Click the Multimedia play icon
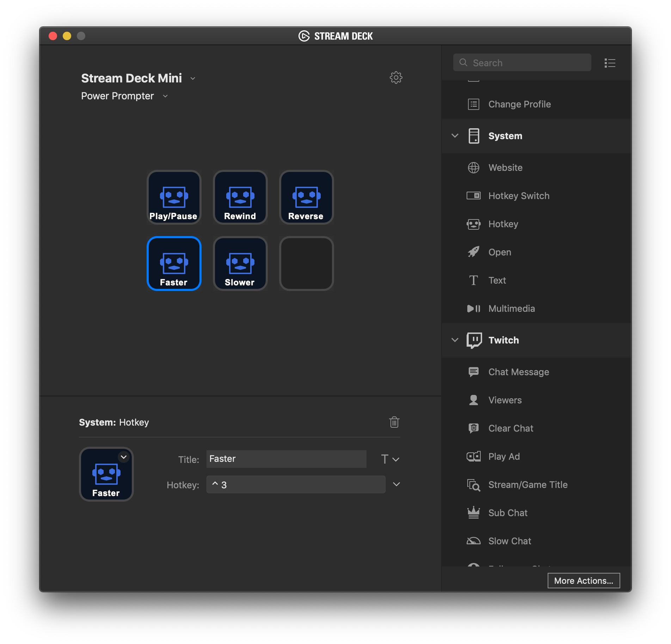Screen dimensions: 671x644 click(x=473, y=309)
